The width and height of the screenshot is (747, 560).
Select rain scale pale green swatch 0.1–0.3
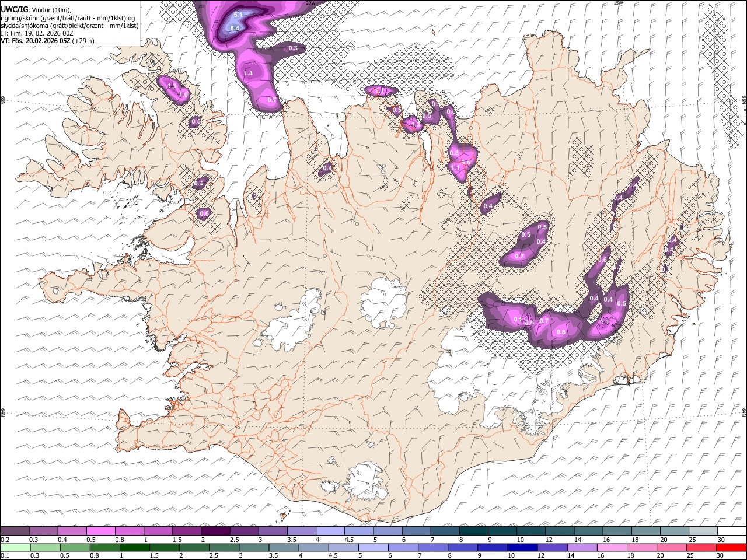pyautogui.click(x=15, y=547)
